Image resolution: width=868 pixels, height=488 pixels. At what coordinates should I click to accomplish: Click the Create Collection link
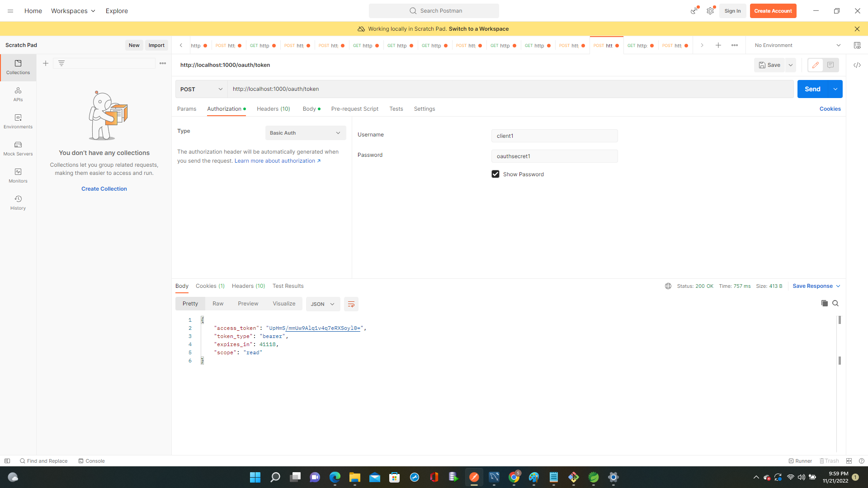[x=104, y=188]
